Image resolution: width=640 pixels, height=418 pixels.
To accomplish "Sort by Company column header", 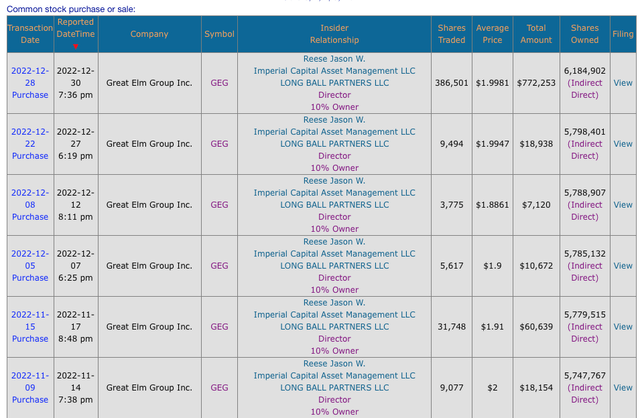I will (149, 34).
